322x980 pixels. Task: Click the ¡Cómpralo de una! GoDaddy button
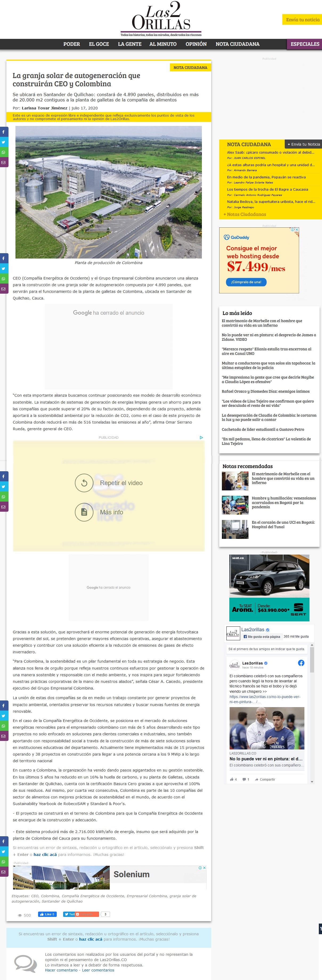tap(246, 282)
